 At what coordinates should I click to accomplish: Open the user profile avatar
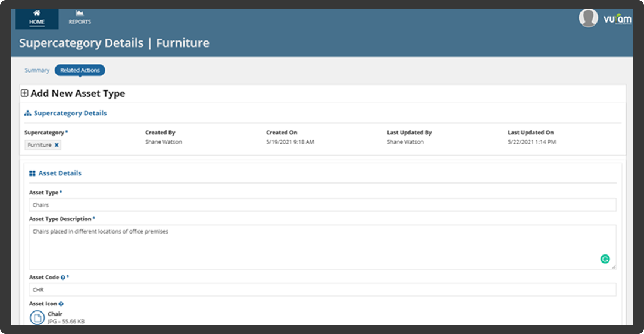(588, 18)
